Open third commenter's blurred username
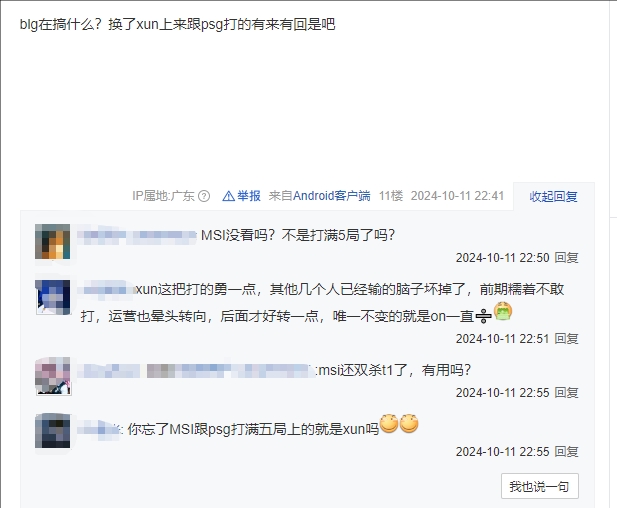The image size is (617, 508). 196,371
